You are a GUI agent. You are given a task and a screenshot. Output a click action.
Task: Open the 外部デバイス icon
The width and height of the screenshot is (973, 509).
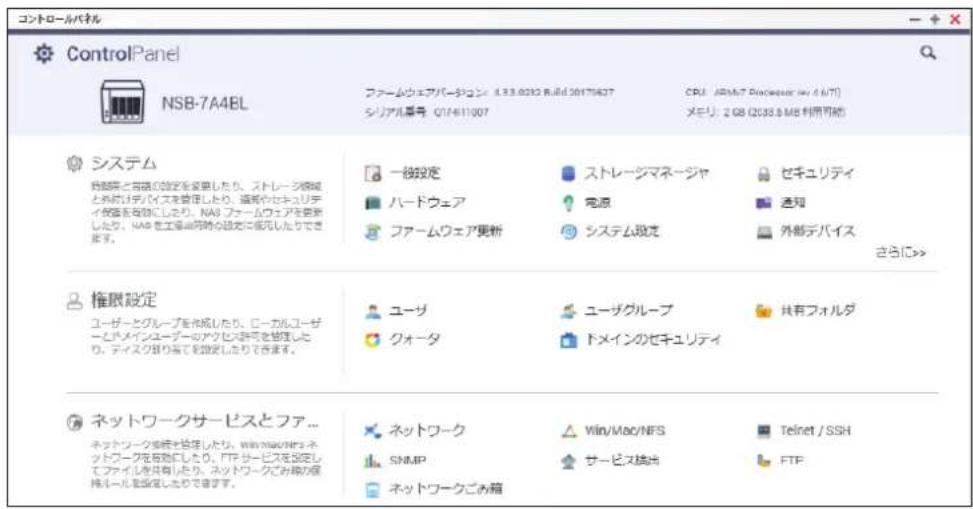[x=764, y=233]
